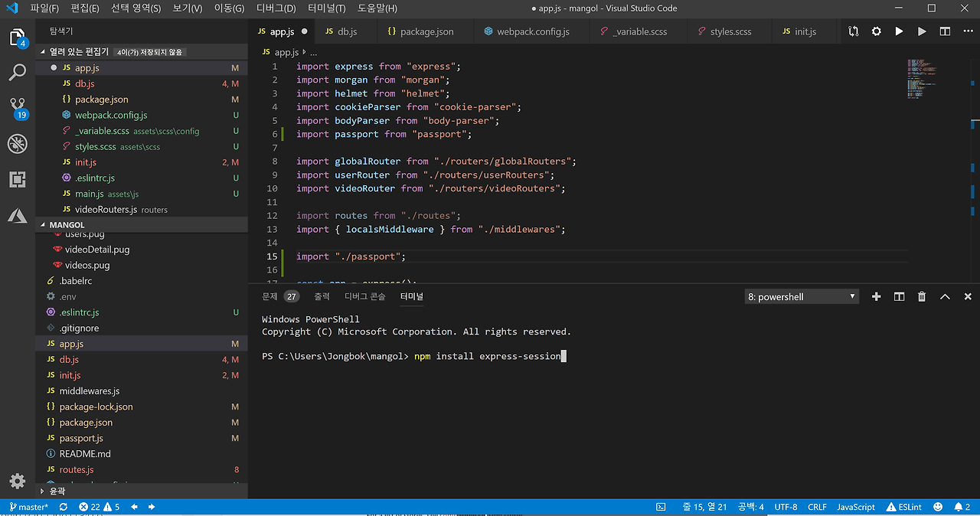
Task: Navigate forward using status bar right arrow
Action: tap(152, 507)
